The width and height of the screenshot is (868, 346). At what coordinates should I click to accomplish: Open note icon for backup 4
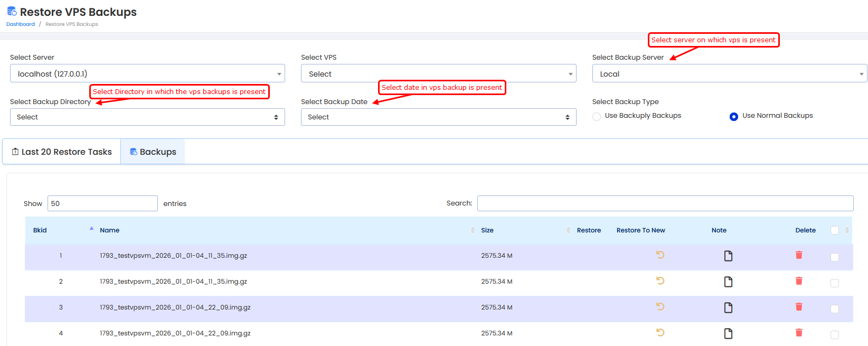point(728,334)
